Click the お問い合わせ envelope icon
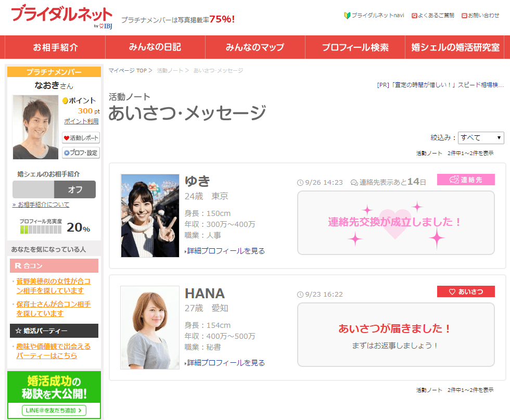 click(464, 16)
